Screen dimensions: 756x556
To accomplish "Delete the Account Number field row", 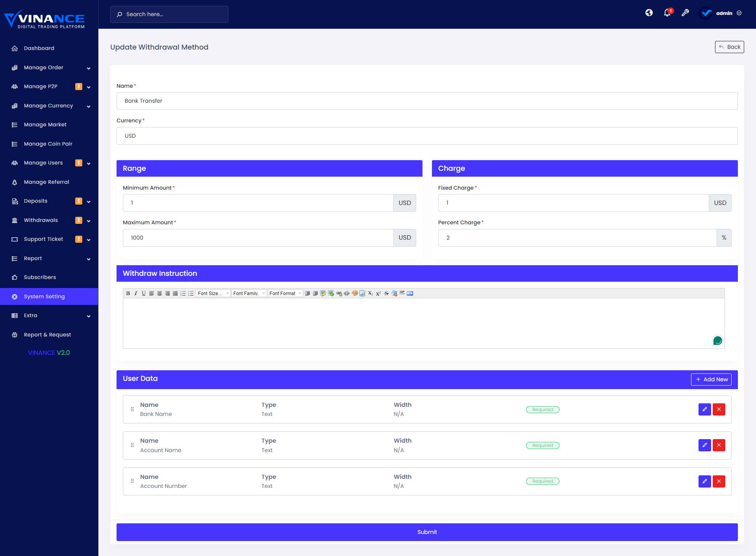I will [x=719, y=481].
